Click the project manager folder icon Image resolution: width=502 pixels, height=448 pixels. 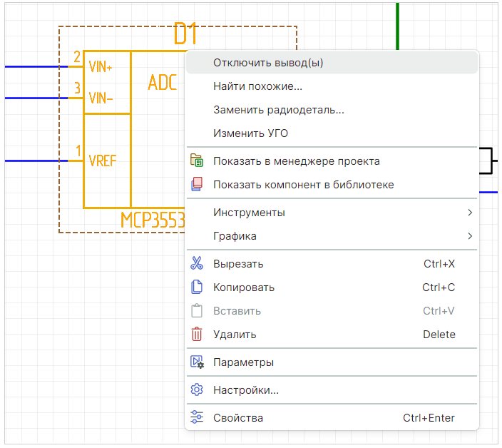pos(197,161)
